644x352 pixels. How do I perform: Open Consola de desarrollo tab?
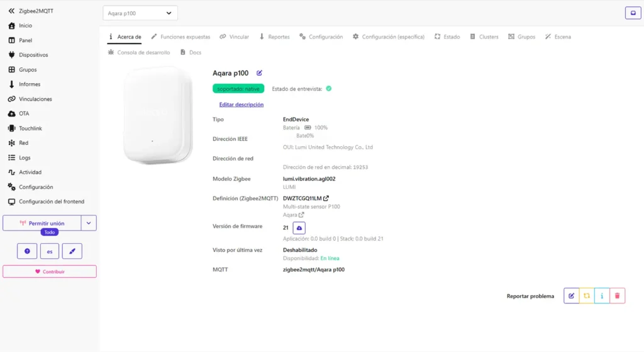coord(139,53)
